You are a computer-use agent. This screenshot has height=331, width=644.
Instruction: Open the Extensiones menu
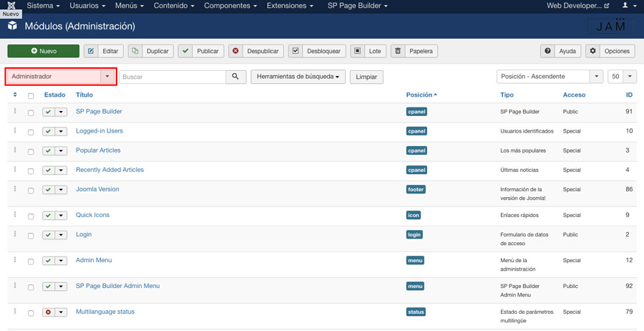pyautogui.click(x=290, y=6)
